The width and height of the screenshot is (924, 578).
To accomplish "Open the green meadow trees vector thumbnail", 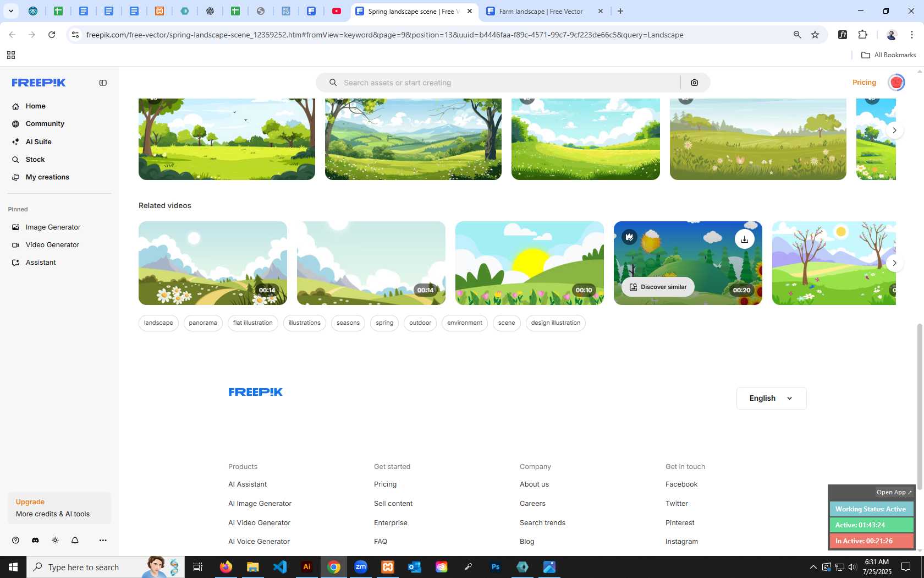I will click(x=227, y=139).
